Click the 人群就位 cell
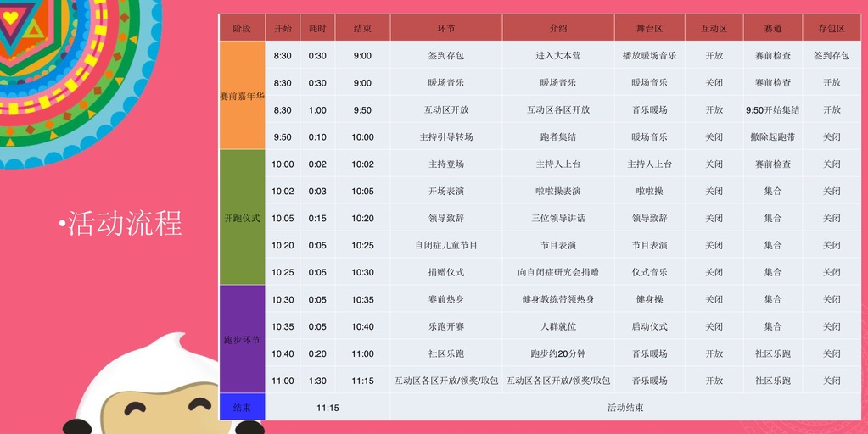The width and height of the screenshot is (868, 434). (x=558, y=326)
